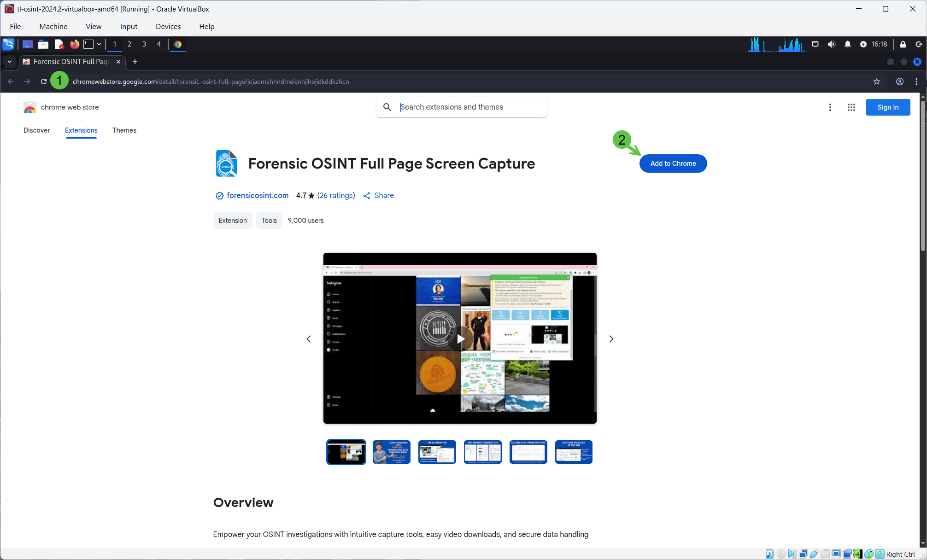Open the Devices menu in VirtualBox
The width and height of the screenshot is (927, 560).
click(x=168, y=26)
